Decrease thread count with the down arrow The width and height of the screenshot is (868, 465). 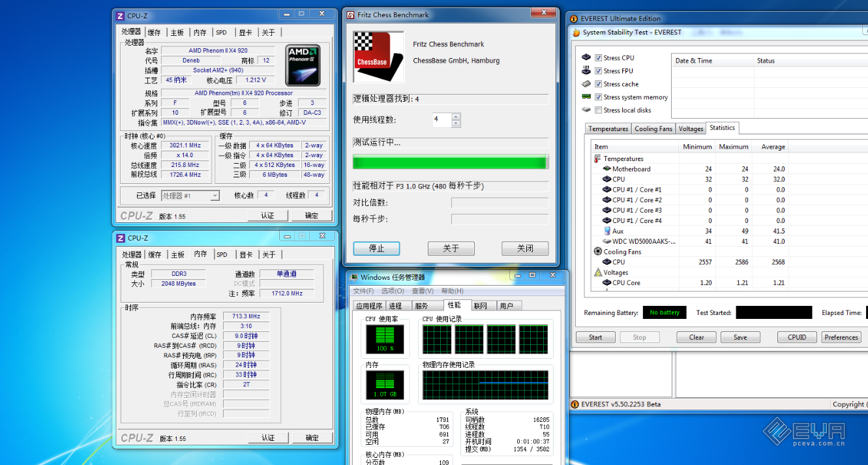coord(456,123)
